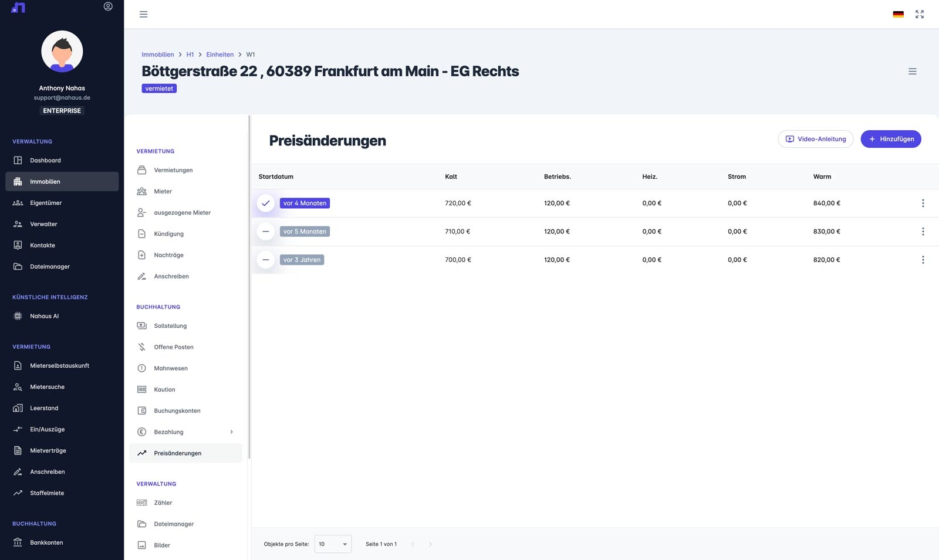Toggle fullscreen mode icon
Screen dimensions: 939x560
[920, 15]
